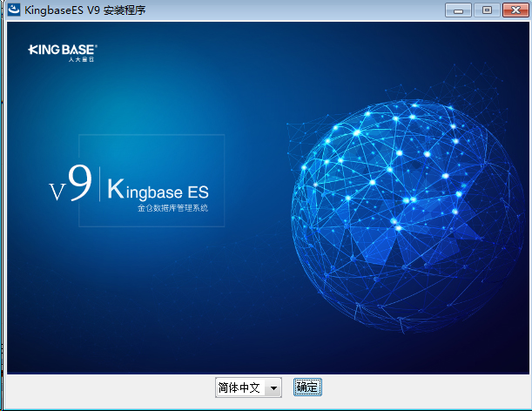Select the 简体中文 language combo box
Viewport: 532px width, 411px height.
240,388
